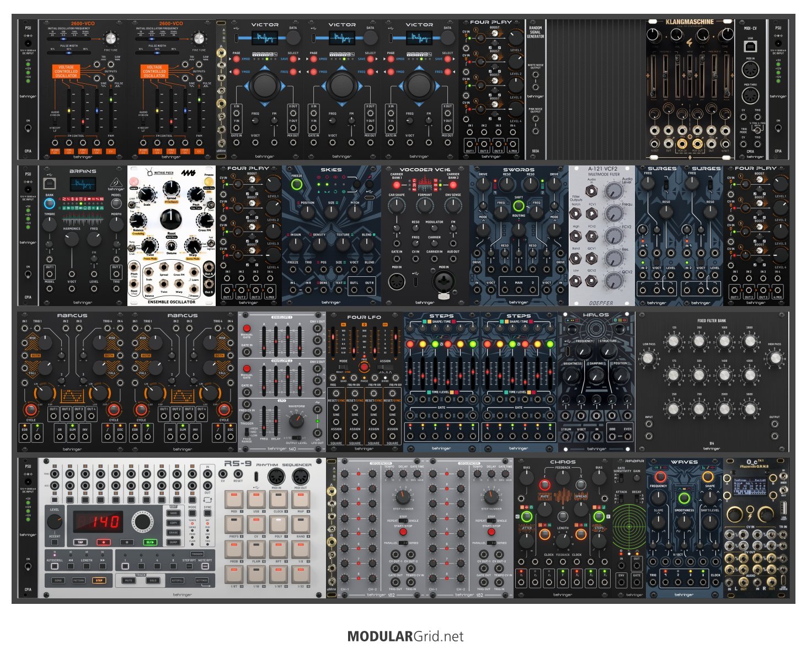Screen dimensions: 812x648
Task: Toggle the PSU ON switch beside Brains
Action: [x=28, y=273]
